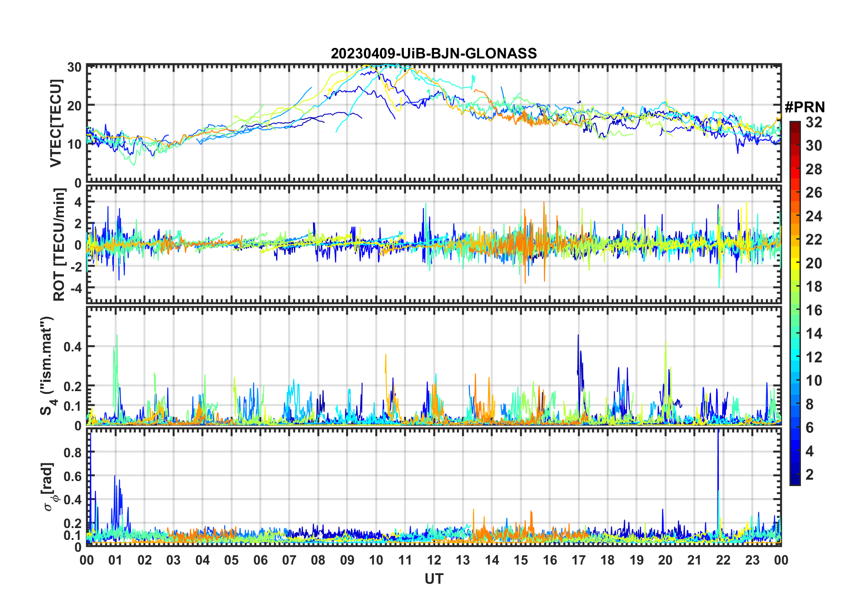Click the ROT [TECU/min] y-axis label
The image size is (868, 607).
click(x=59, y=245)
